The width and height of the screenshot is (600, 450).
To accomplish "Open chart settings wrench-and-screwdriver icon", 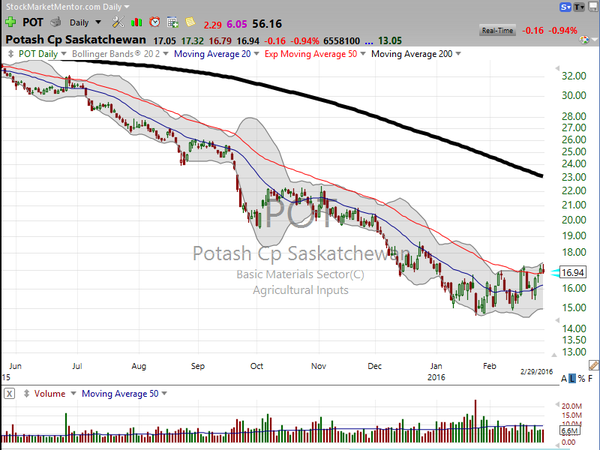I will 118,22.
